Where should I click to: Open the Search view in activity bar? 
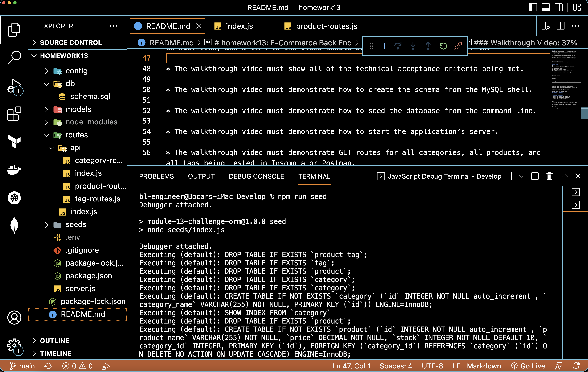[14, 57]
